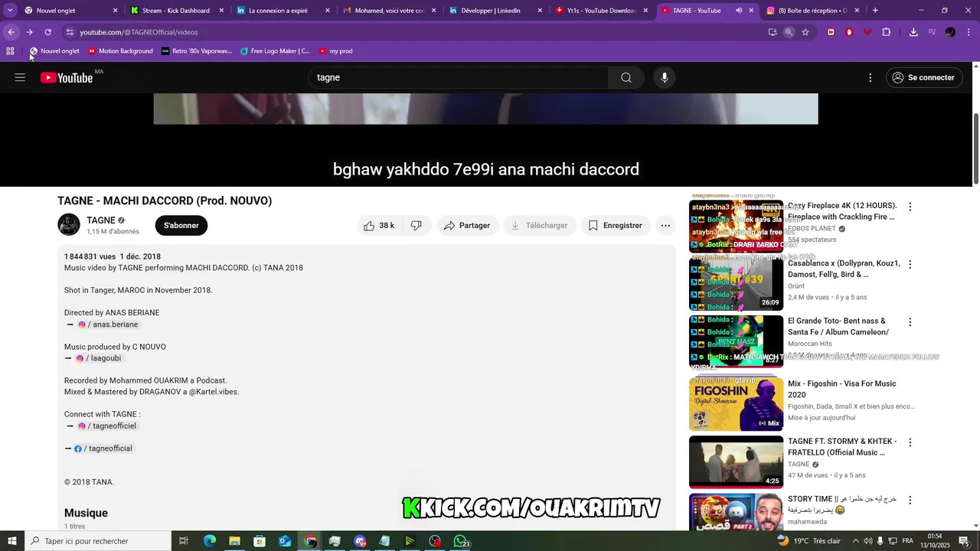Click the Enregistrer button
Screen dimensions: 980x551
pyautogui.click(x=615, y=226)
